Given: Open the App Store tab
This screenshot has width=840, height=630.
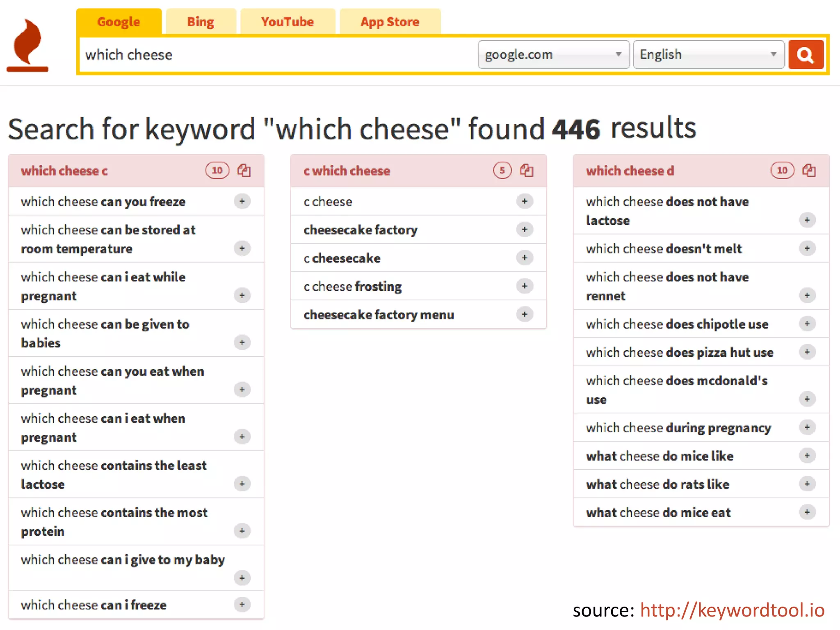Looking at the screenshot, I should point(390,22).
